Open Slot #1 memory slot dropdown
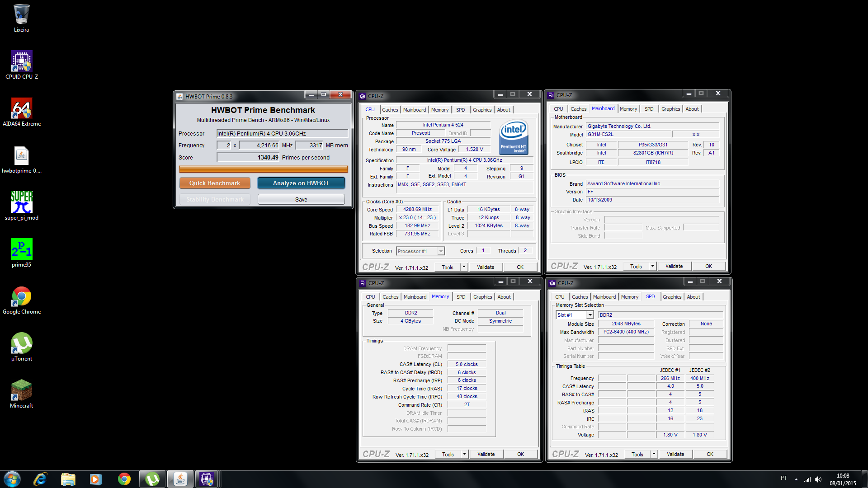This screenshot has width=868, height=488. click(574, 315)
